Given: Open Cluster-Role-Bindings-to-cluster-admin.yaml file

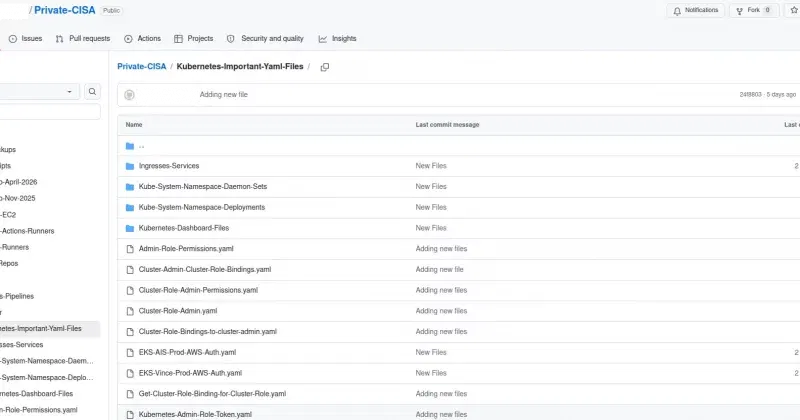Looking at the screenshot, I should click(208, 331).
